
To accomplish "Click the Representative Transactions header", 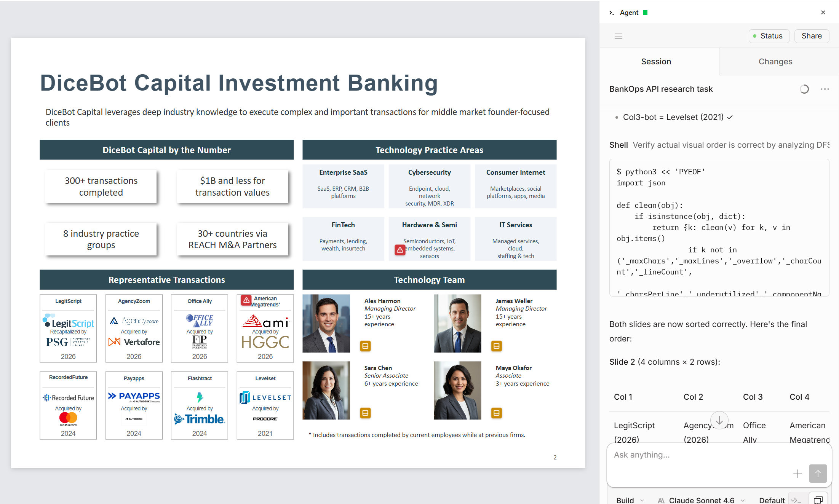I will 167,280.
